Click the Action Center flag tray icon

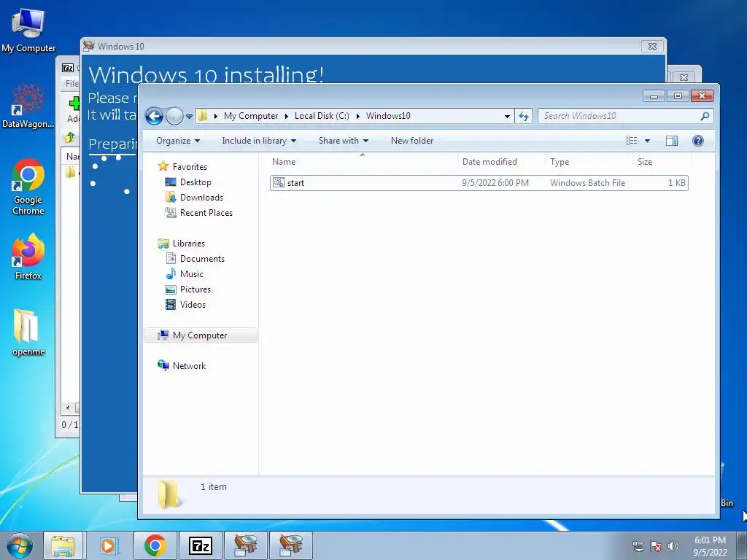[656, 546]
